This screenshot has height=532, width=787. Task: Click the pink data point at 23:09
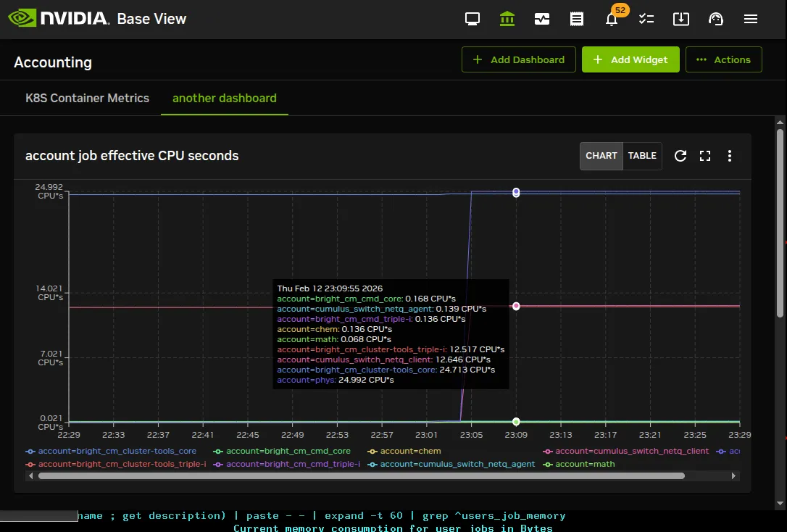coord(516,306)
